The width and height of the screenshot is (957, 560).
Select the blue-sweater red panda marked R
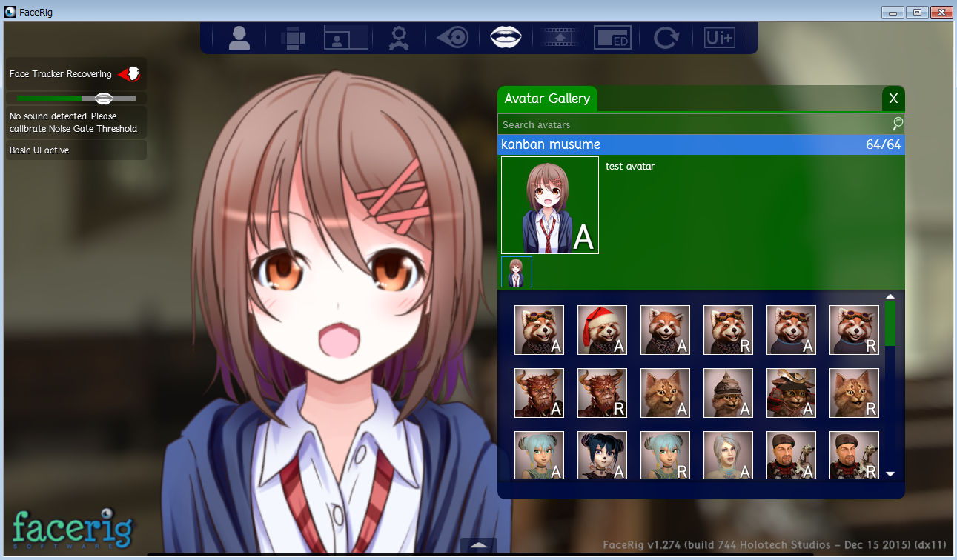(x=854, y=330)
